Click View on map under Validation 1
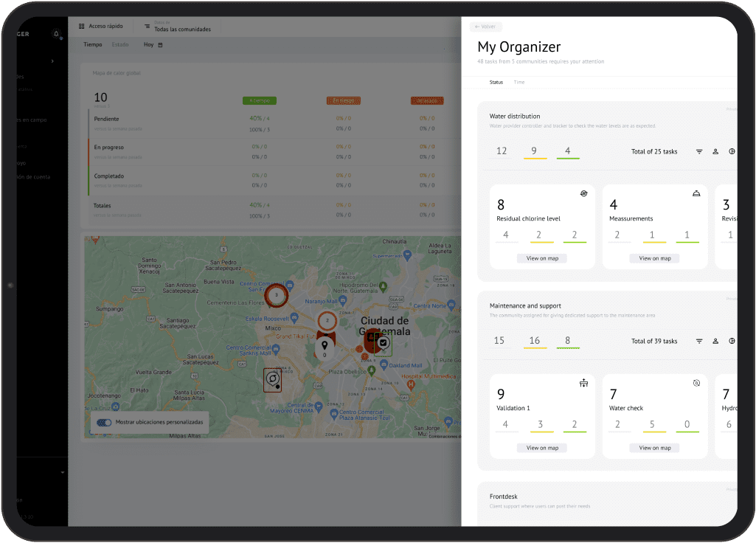This screenshot has height=543, width=756. pos(541,448)
